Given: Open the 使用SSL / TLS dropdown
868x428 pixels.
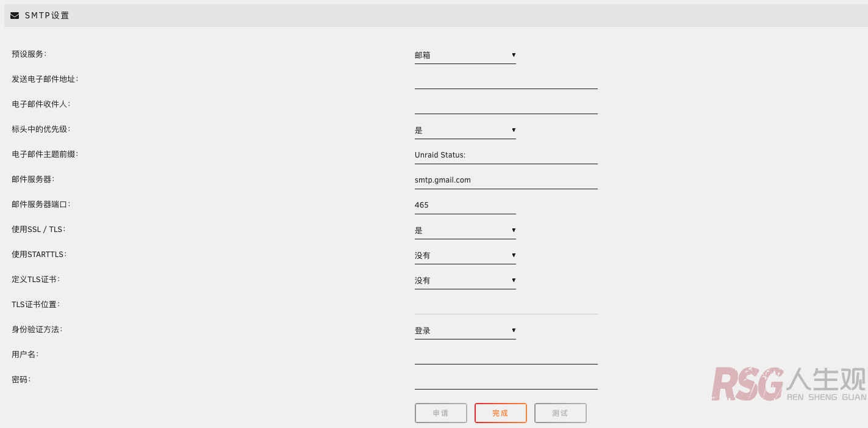Looking at the screenshot, I should 465,230.
